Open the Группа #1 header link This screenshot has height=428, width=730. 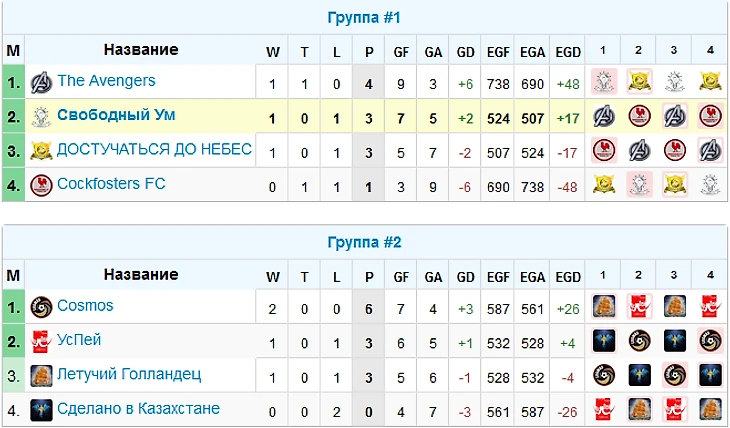pos(365,18)
